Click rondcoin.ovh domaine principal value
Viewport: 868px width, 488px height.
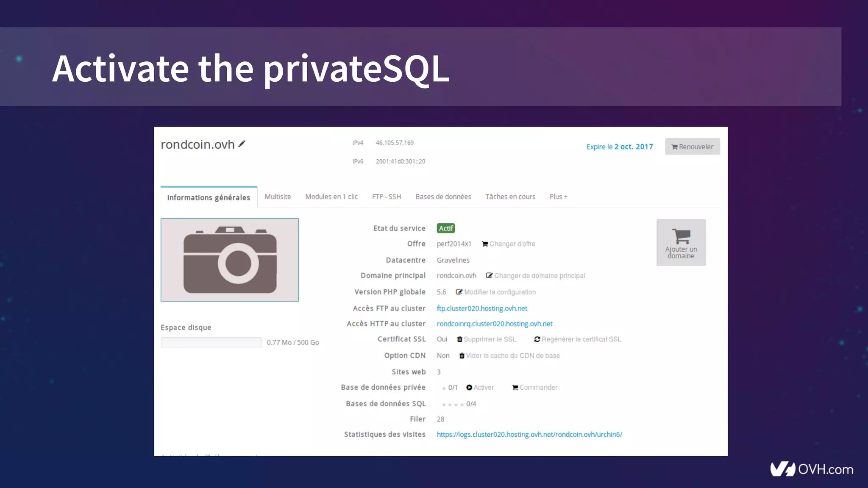456,276
